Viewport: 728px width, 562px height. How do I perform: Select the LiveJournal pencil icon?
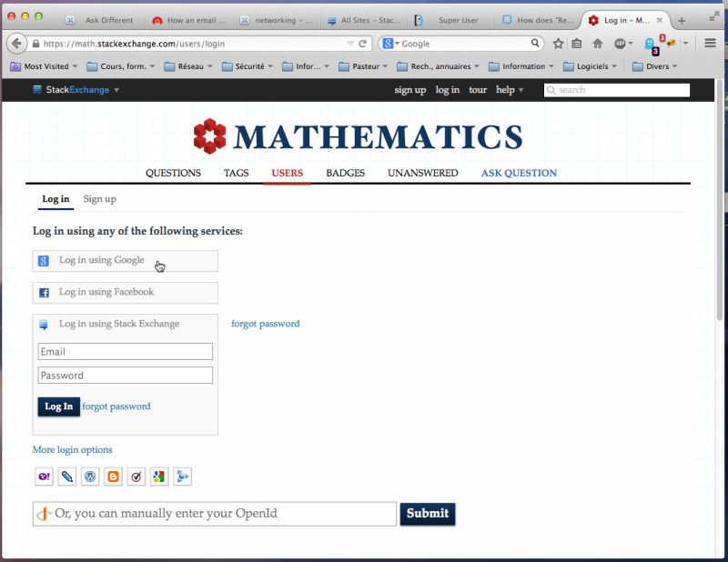point(66,477)
